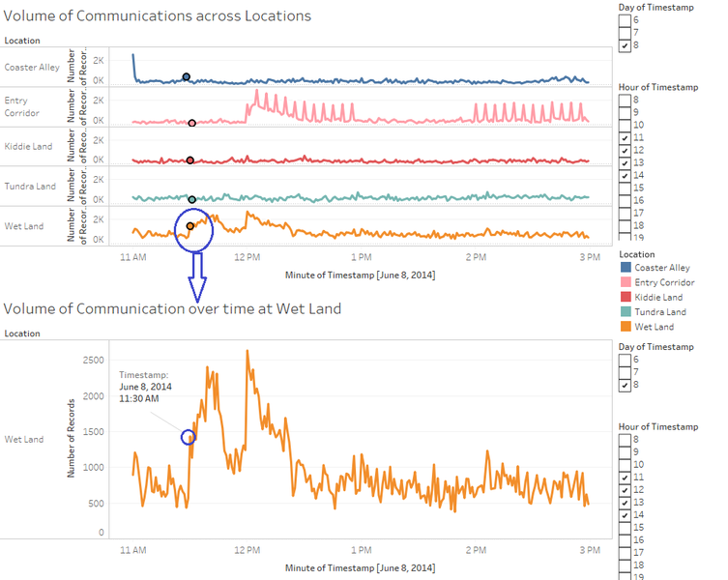Select 'Volume of Communications across Locations' title

158,15
